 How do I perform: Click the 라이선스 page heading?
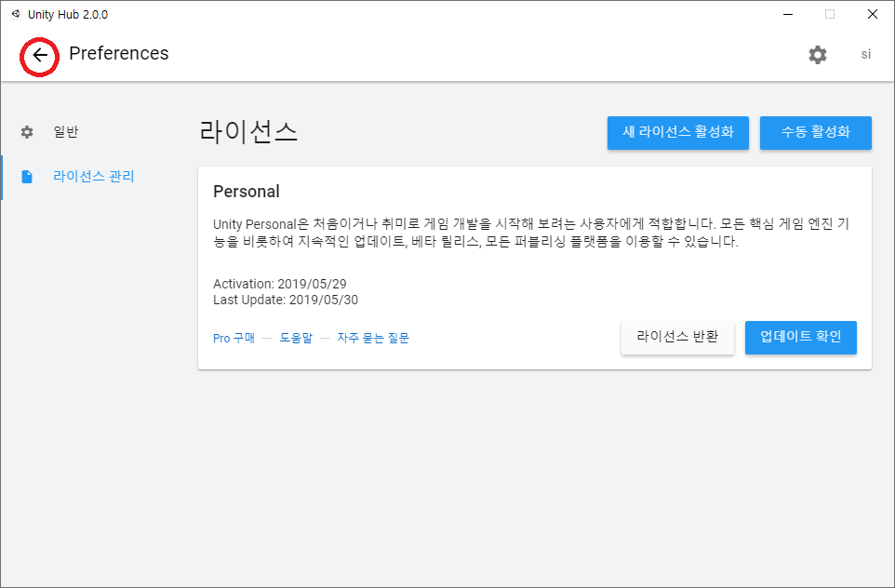248,132
